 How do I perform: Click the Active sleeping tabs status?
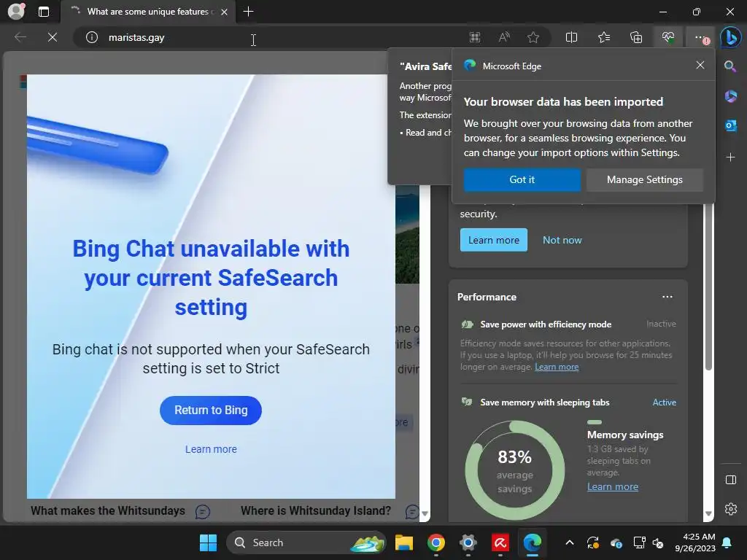(x=664, y=402)
